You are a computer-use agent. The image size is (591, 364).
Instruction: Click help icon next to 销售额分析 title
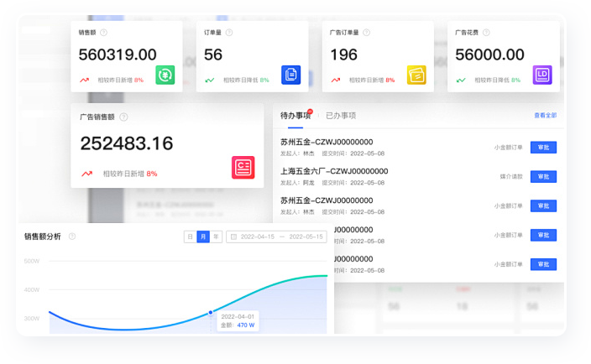pyautogui.click(x=72, y=237)
